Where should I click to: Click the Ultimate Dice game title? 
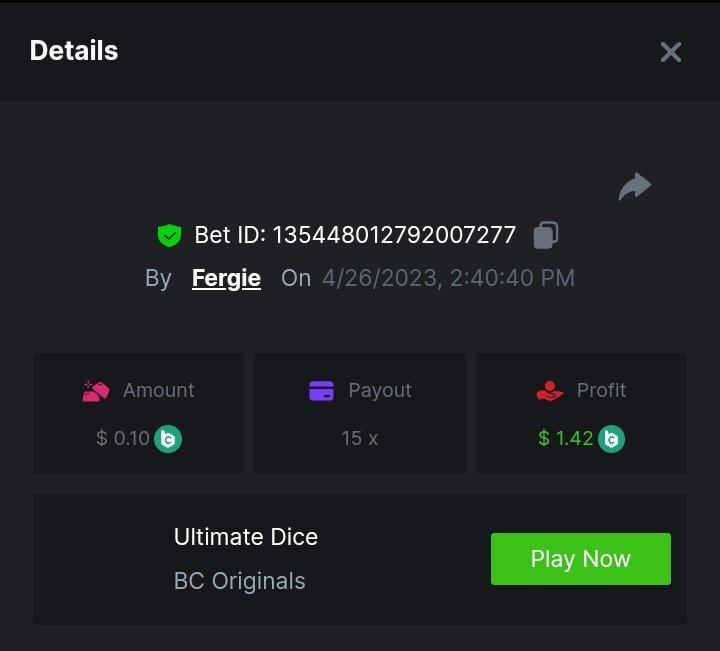click(x=245, y=537)
